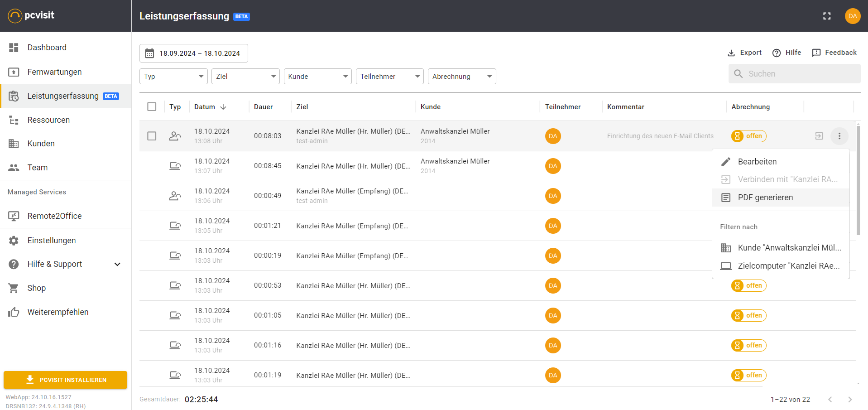Open the DA user avatar menu
868x410 pixels.
852,16
